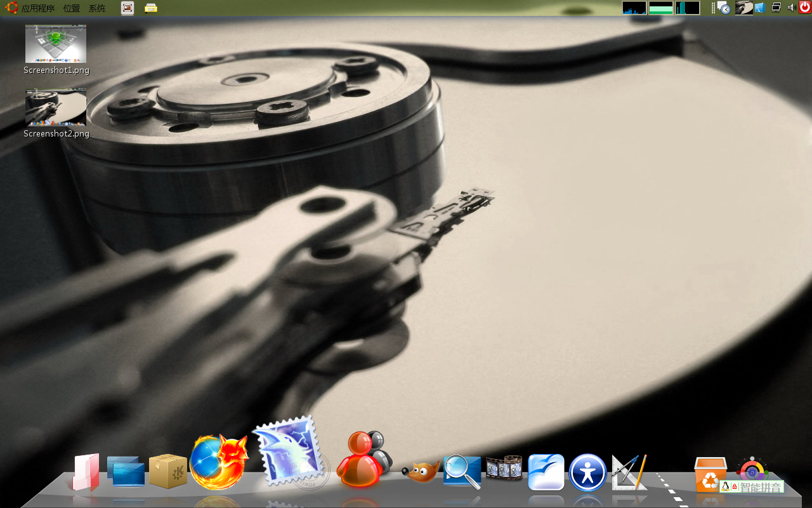The height and width of the screenshot is (508, 812).
Task: Click the Ubuntu logo in top panel
Action: (11, 8)
